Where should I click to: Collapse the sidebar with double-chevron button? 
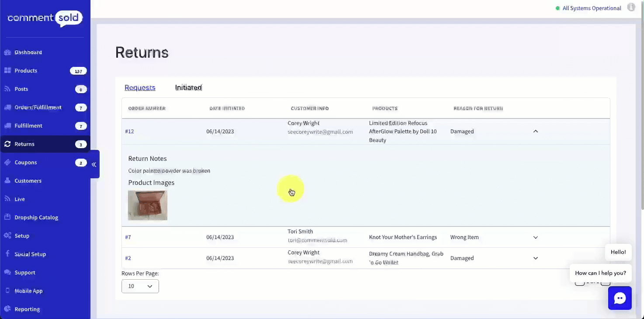(94, 164)
